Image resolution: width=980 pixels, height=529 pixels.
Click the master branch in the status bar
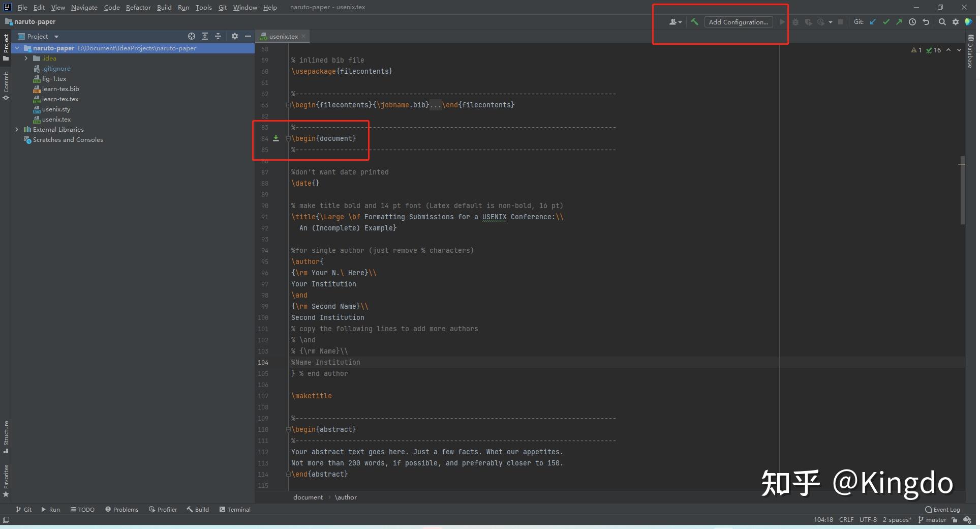(936, 520)
